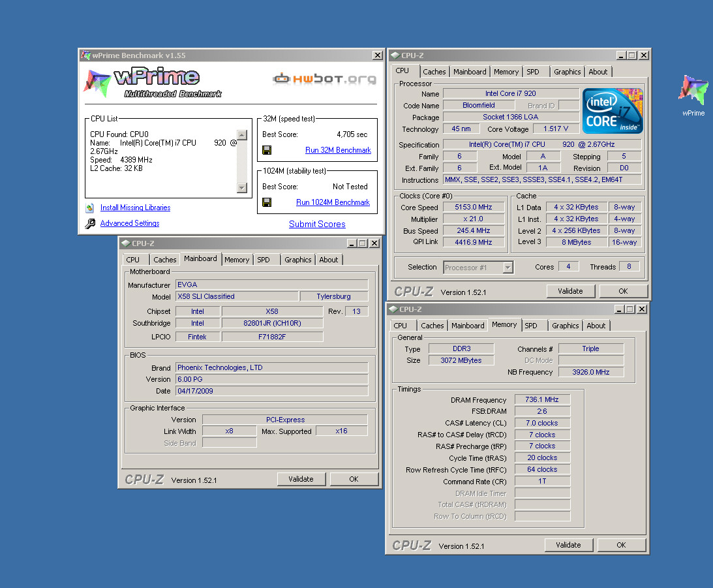Image resolution: width=713 pixels, height=588 pixels.
Task: Click the Core Speed value 5153.0 MHz
Action: click(x=474, y=207)
